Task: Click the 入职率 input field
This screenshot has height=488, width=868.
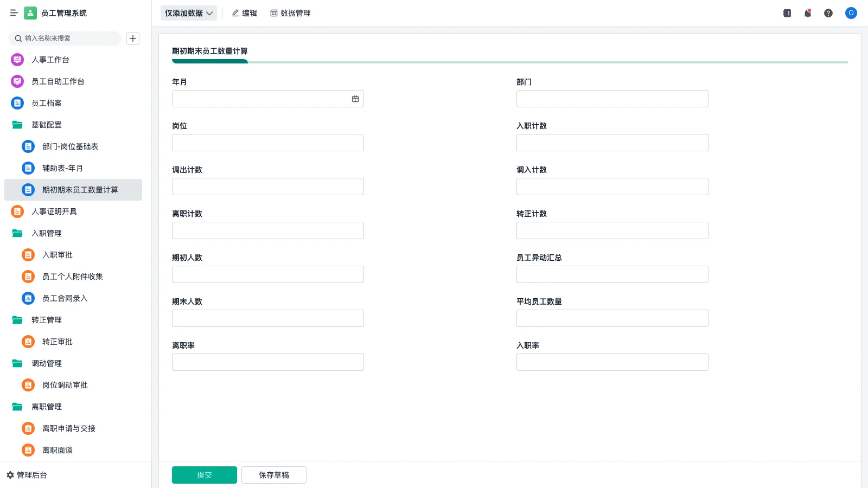Action: (612, 362)
